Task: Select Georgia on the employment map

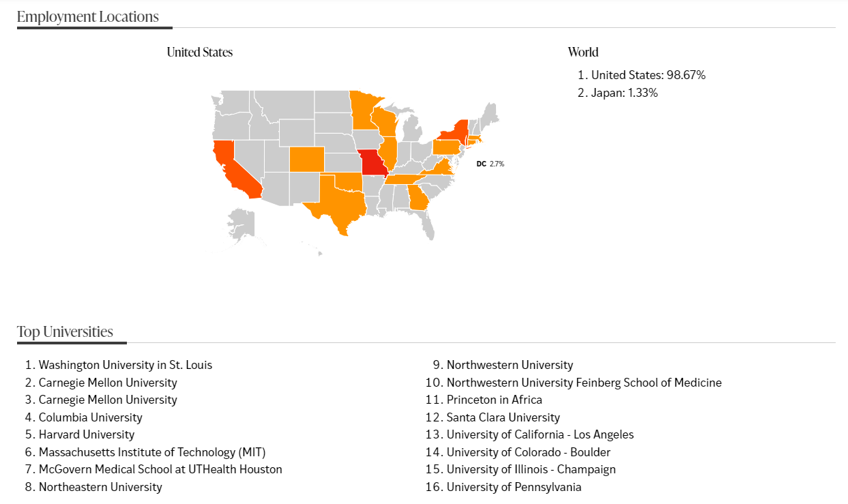Action: point(418,197)
